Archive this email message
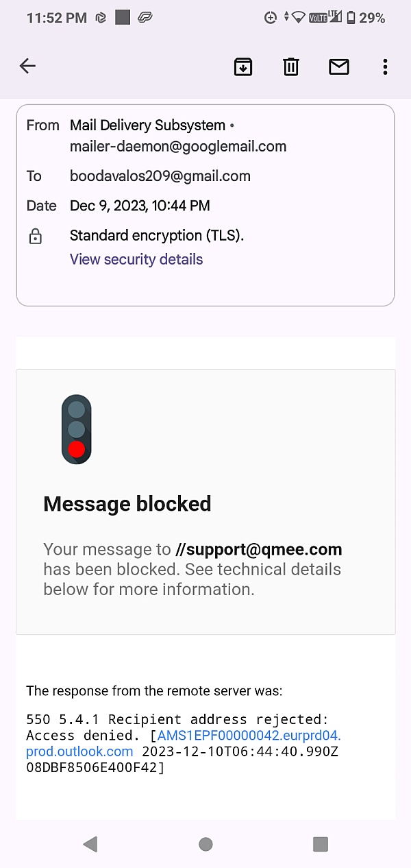The height and width of the screenshot is (868, 411). click(243, 67)
